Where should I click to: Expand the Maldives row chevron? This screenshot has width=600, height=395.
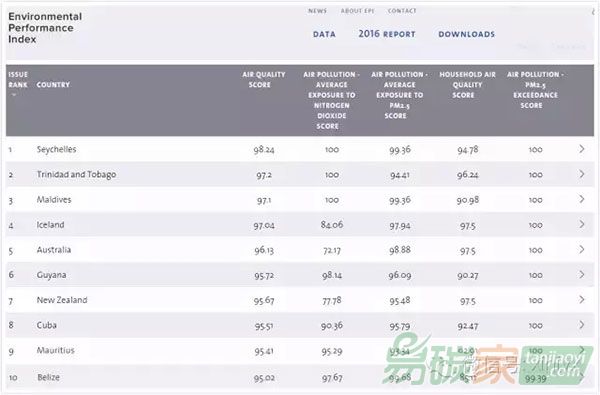pyautogui.click(x=582, y=199)
